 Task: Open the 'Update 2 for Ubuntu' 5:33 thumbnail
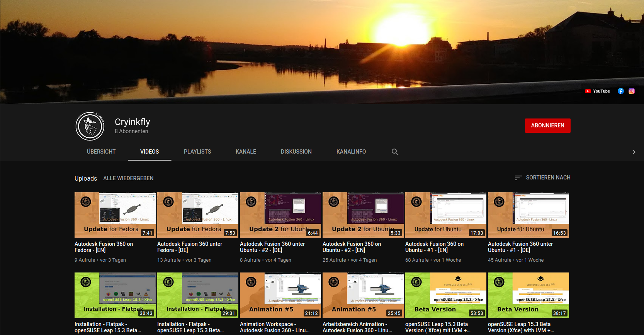(363, 215)
